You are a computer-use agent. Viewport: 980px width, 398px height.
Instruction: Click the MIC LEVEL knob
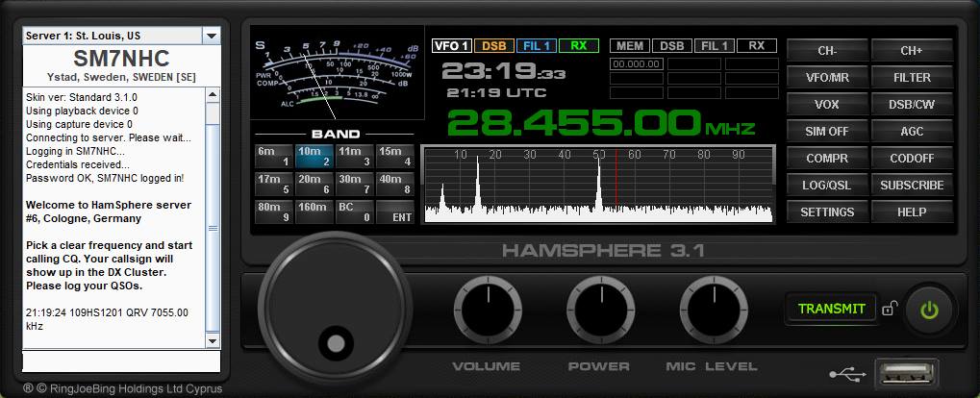tap(714, 310)
